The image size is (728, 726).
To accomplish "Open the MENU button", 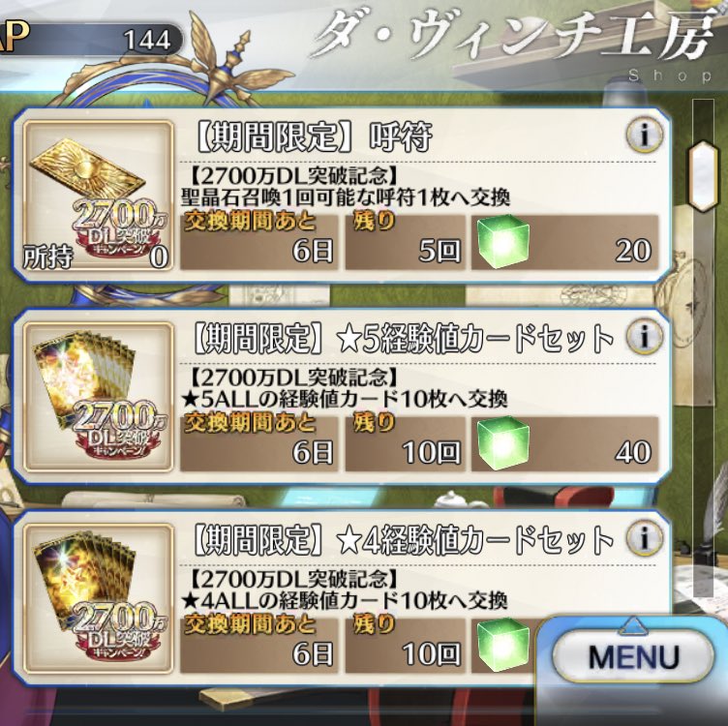I will 633,656.
